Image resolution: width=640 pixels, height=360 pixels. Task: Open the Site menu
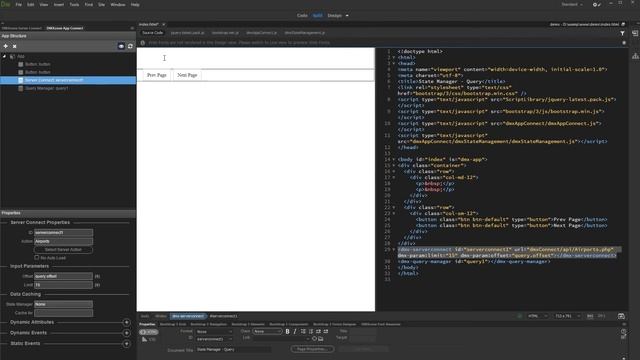tap(102, 4)
